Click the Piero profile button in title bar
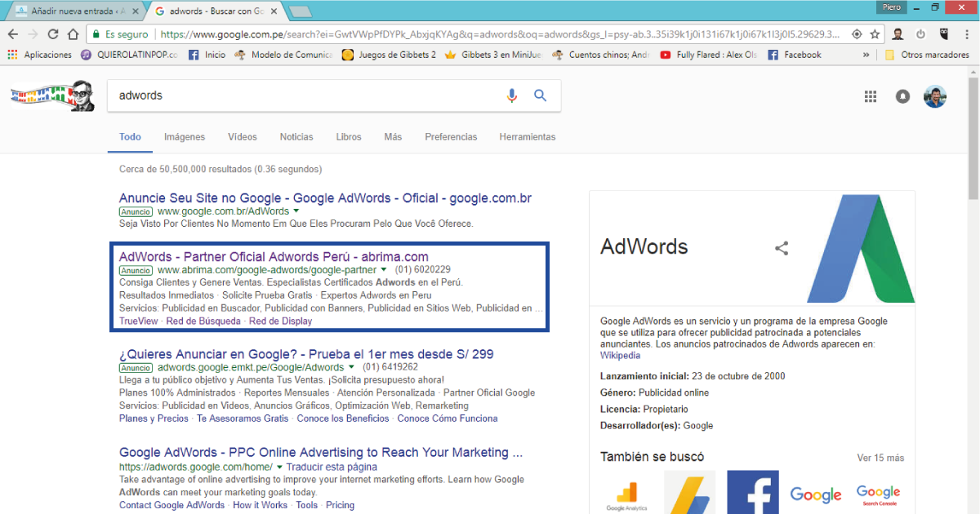This screenshot has width=980, height=514. [892, 7]
